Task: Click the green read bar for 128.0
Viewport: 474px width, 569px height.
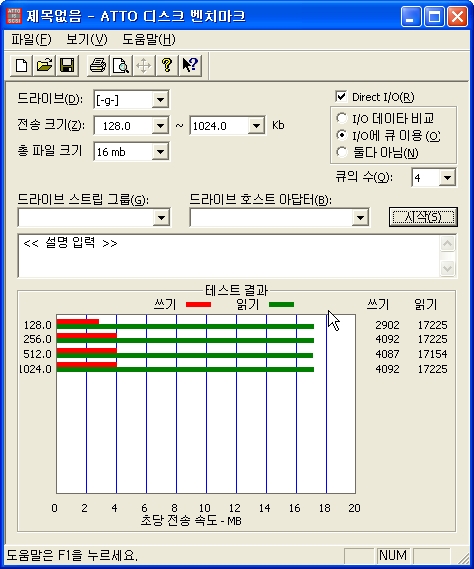Action: (185, 327)
